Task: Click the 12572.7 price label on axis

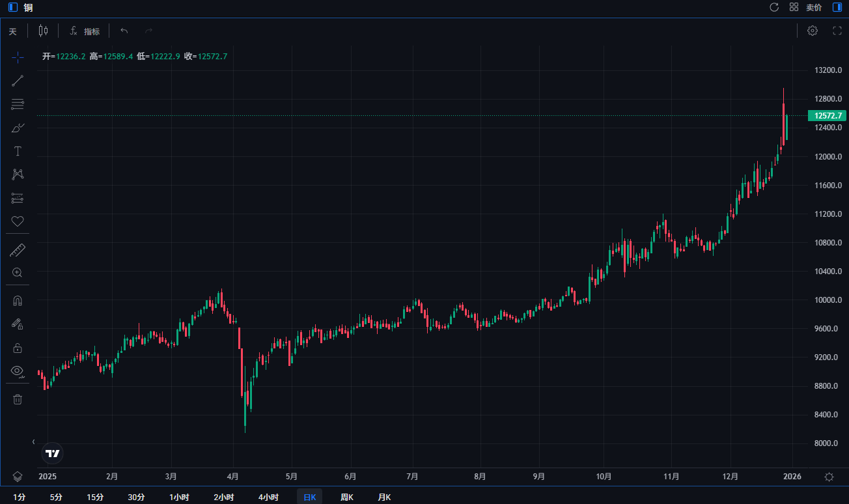Action: (x=826, y=116)
